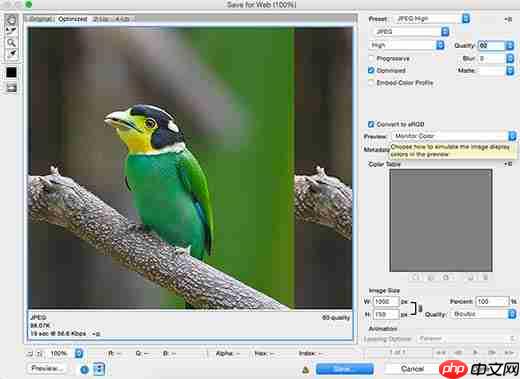
Task: Select the Zoom tool
Action: (11, 43)
